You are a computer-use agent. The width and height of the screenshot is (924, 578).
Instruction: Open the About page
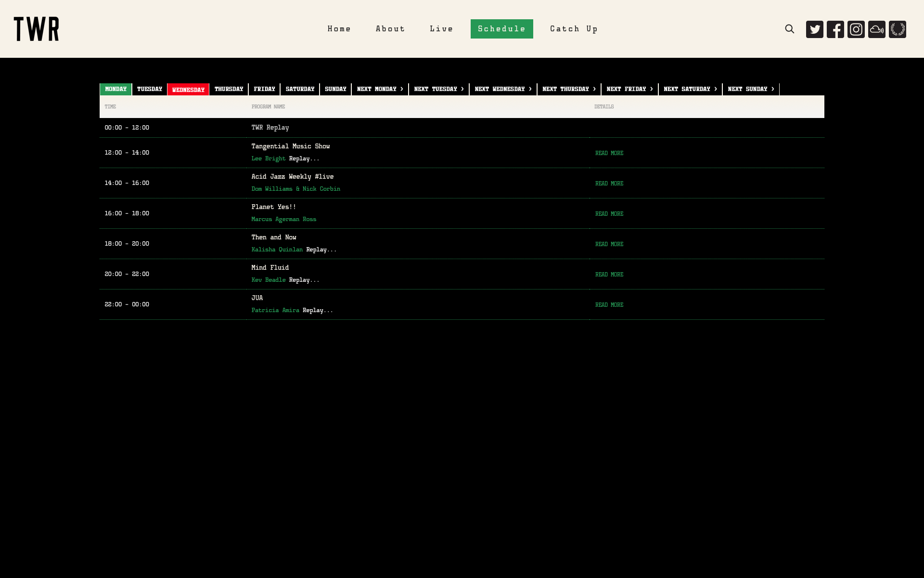[390, 29]
